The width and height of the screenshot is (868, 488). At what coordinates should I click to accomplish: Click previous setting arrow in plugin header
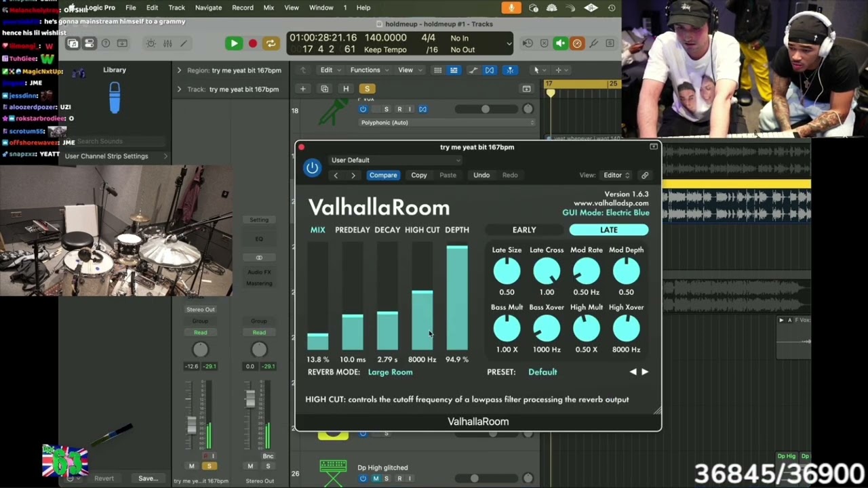pos(336,175)
